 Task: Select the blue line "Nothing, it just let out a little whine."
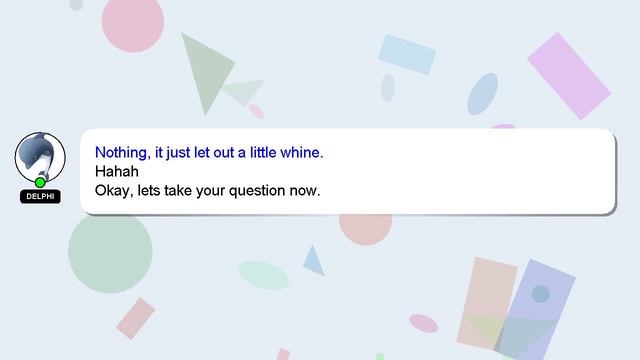click(209, 152)
